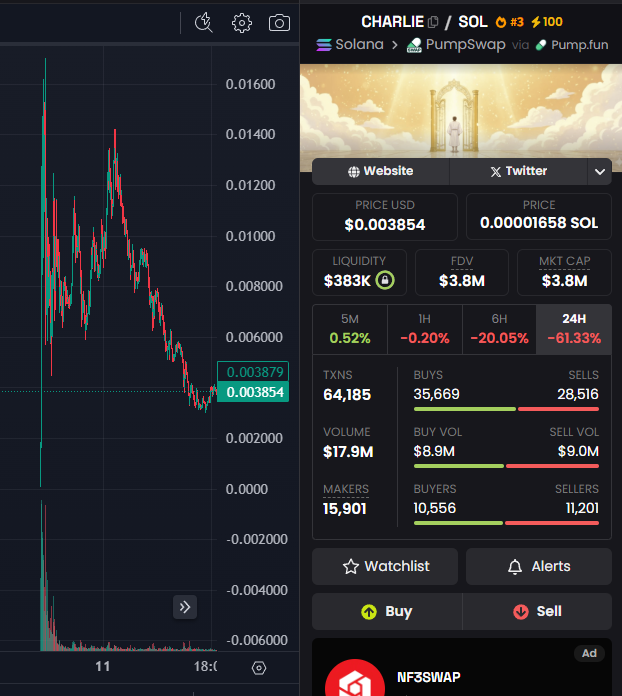The width and height of the screenshot is (622, 696).
Task: Click the TXNS value 64,185
Action: tap(347, 395)
